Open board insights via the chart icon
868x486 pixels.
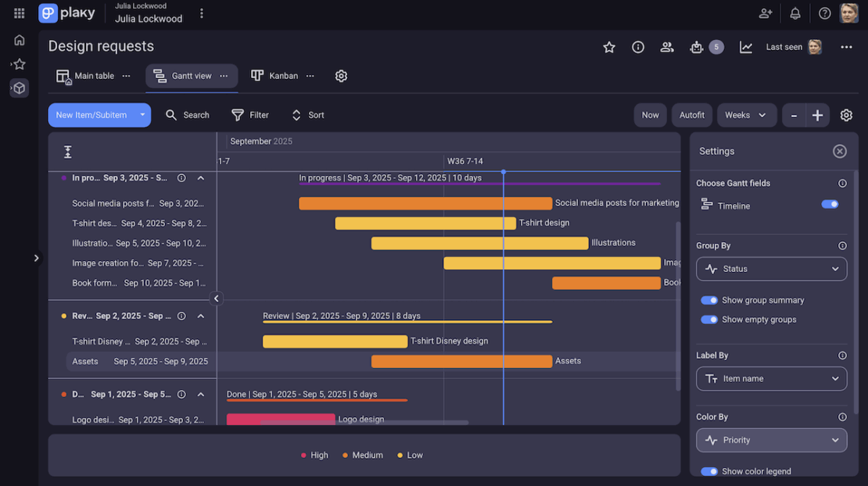pos(745,47)
